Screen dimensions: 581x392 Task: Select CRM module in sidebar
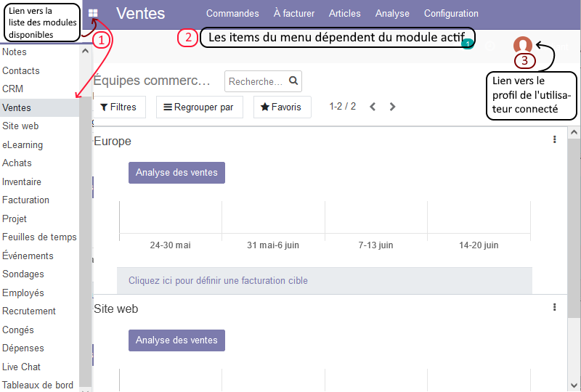pyautogui.click(x=13, y=89)
